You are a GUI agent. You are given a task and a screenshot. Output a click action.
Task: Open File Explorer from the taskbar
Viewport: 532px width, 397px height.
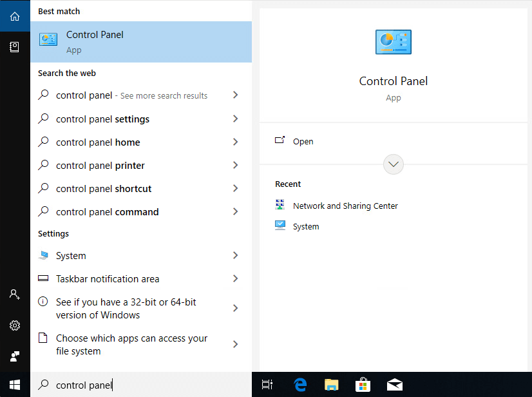[331, 385]
